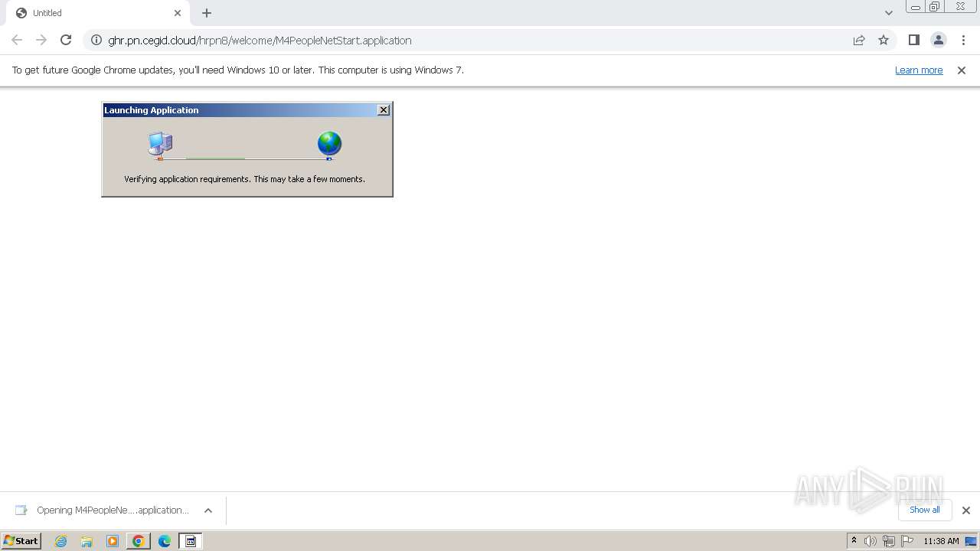Viewport: 980px width, 551px height.
Task: Open the Windows Start menu
Action: [21, 540]
